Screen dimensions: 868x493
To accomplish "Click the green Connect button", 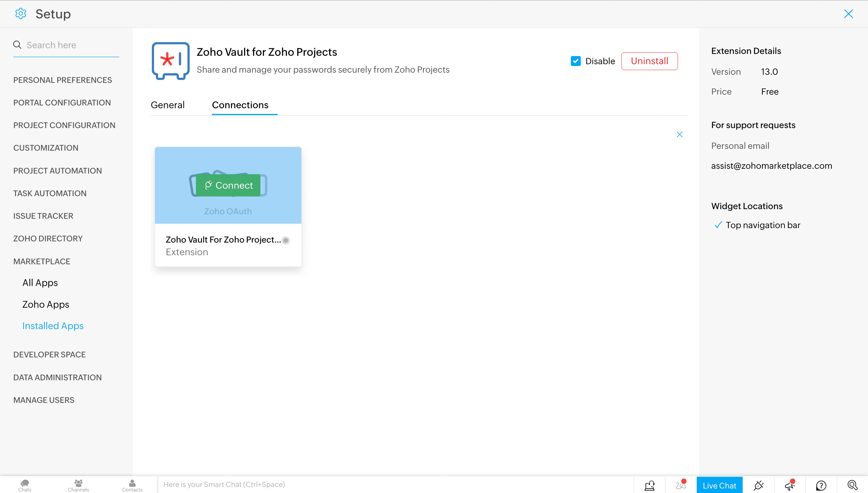I will click(228, 185).
